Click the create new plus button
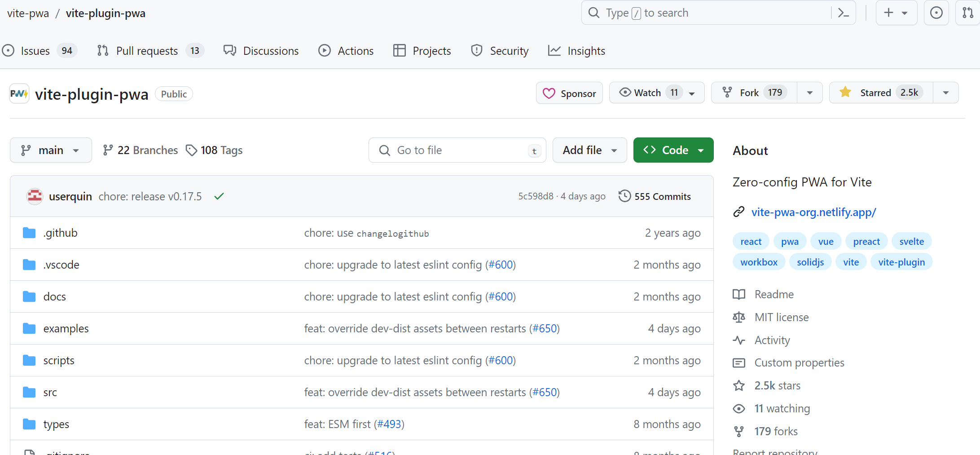 (896, 13)
